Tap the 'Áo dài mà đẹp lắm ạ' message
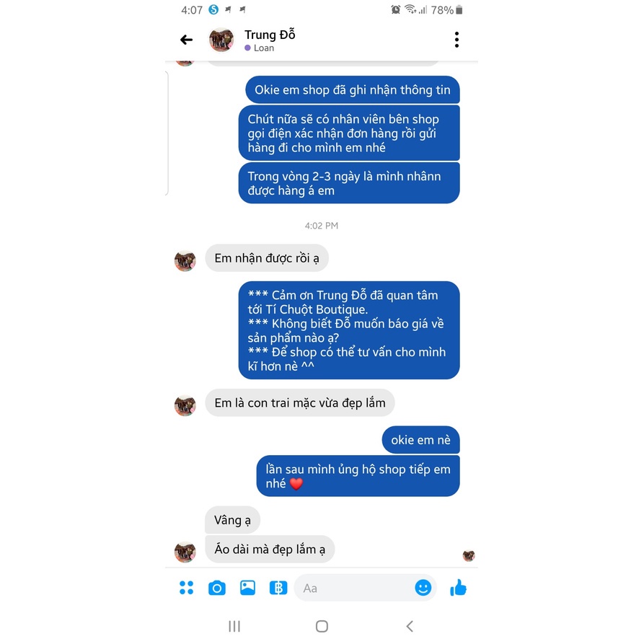 coord(270,549)
